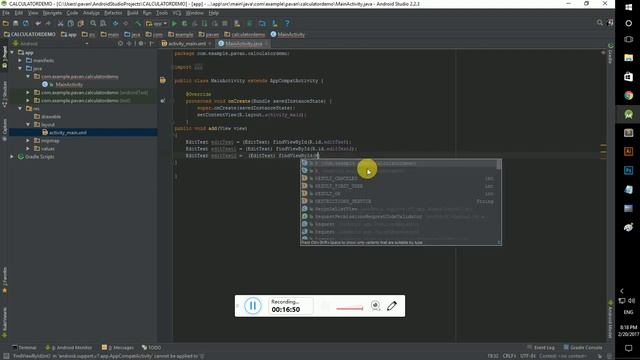Select the drawable folder in the tree
The image size is (640, 360).
pyautogui.click(x=51, y=116)
